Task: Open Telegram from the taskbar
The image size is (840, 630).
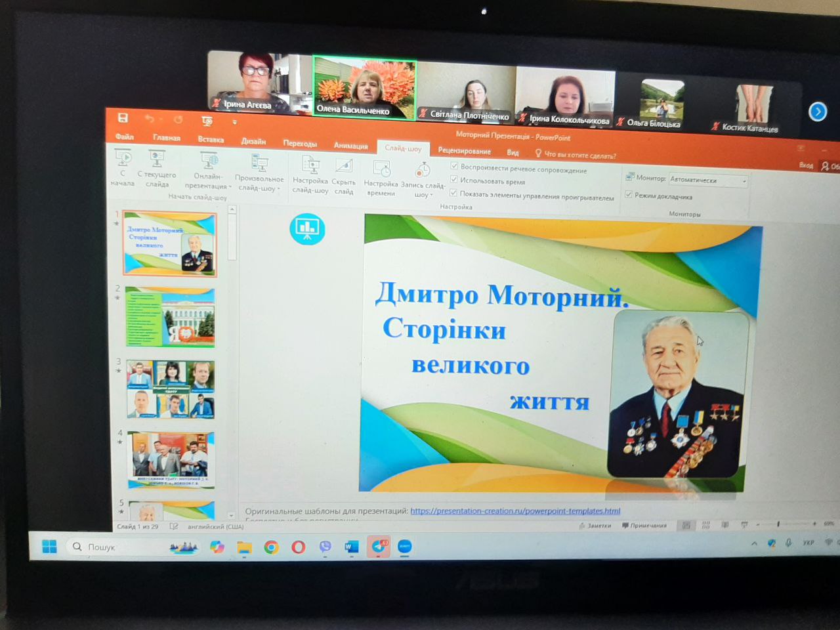Action: 379,547
